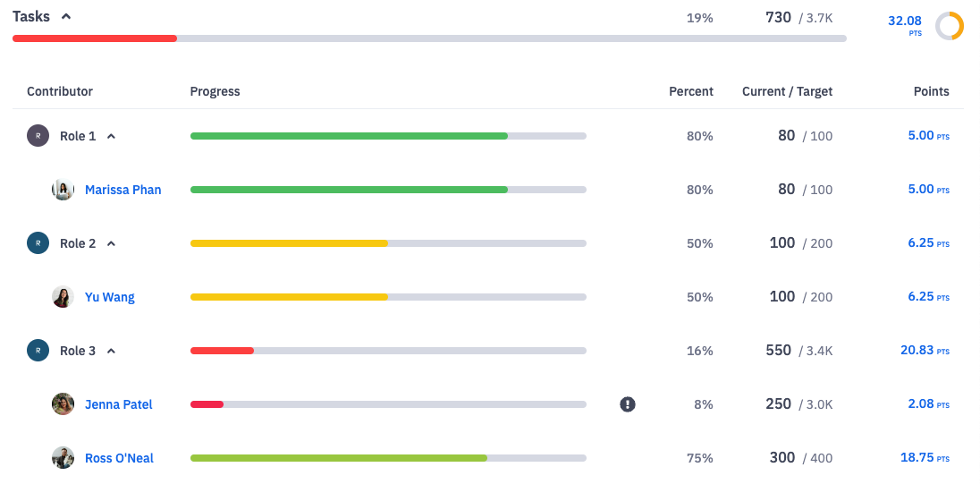Collapse the Role 3 group

tap(111, 352)
